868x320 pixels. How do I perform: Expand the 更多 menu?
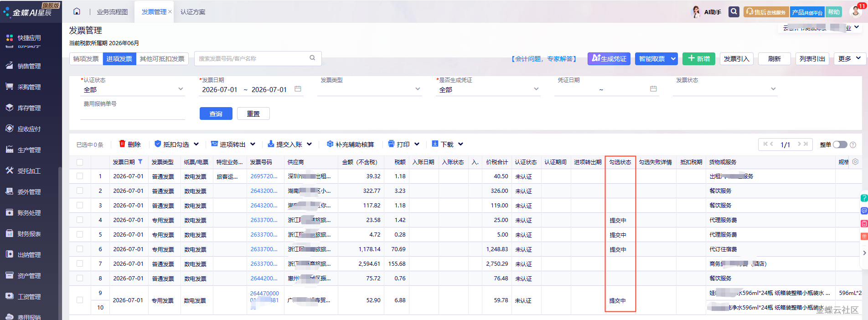click(850, 59)
